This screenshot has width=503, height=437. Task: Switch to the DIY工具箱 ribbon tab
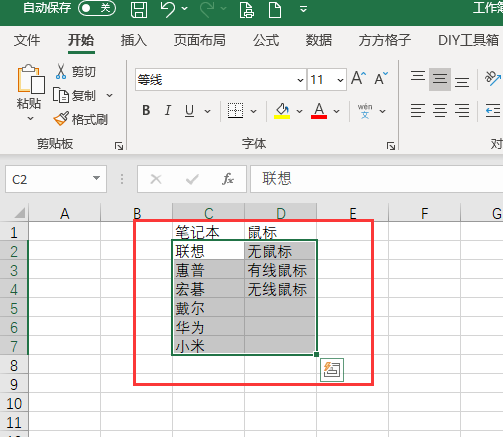click(468, 40)
